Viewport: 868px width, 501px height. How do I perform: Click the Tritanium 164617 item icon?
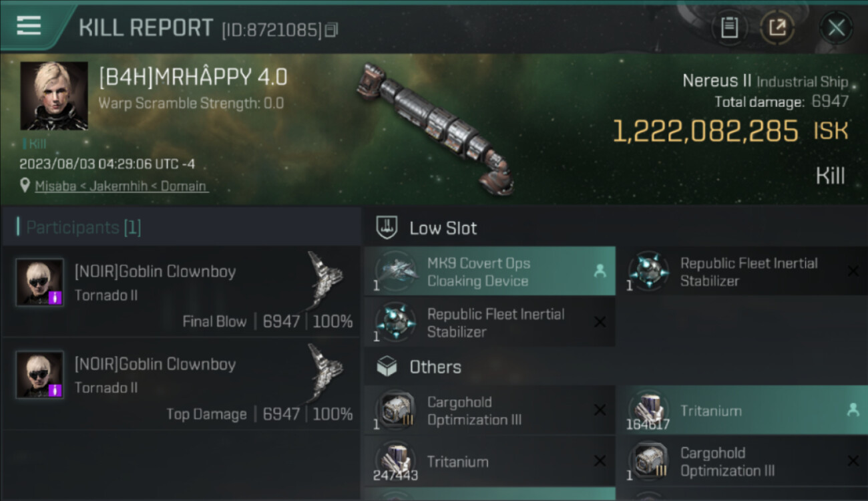pyautogui.click(x=647, y=409)
